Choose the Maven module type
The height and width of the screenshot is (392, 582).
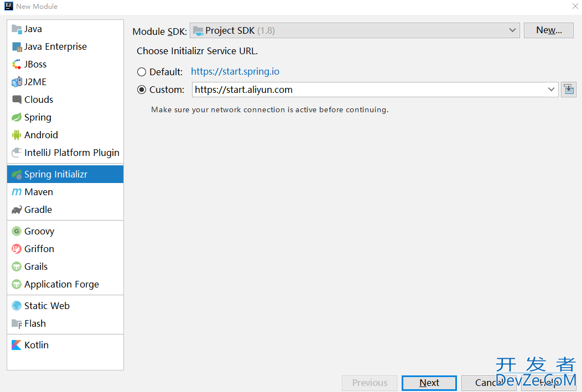(x=65, y=192)
